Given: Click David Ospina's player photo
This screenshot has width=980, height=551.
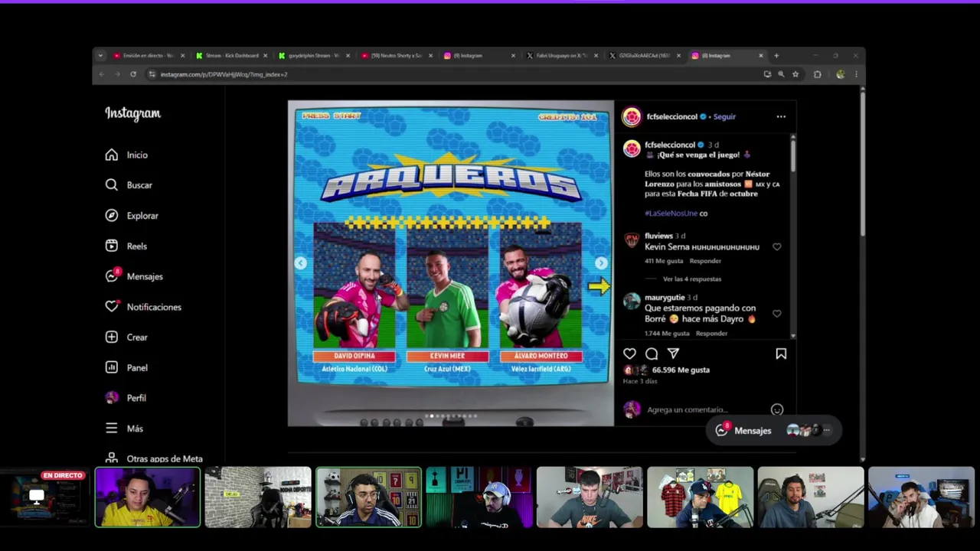Looking at the screenshot, I should 354,286.
